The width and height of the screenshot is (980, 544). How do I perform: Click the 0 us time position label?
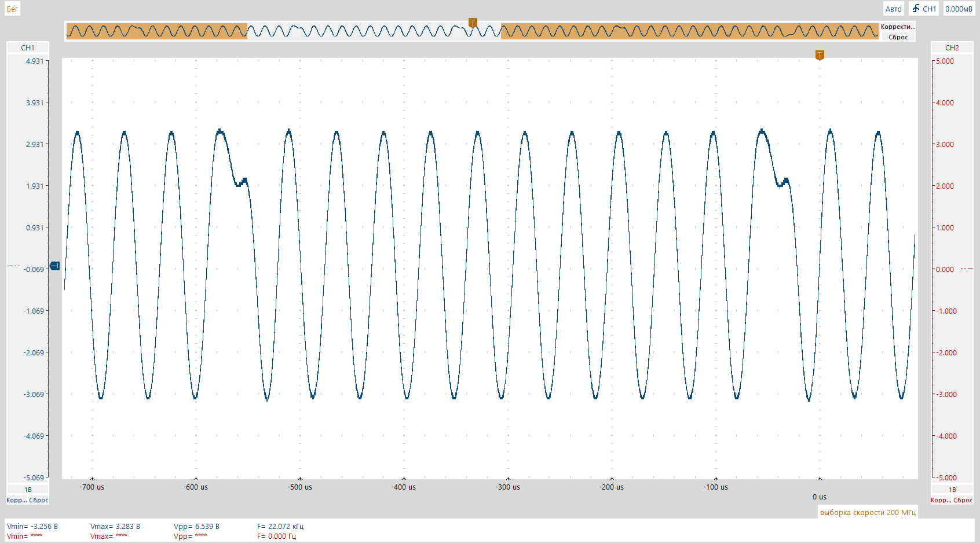tap(819, 497)
